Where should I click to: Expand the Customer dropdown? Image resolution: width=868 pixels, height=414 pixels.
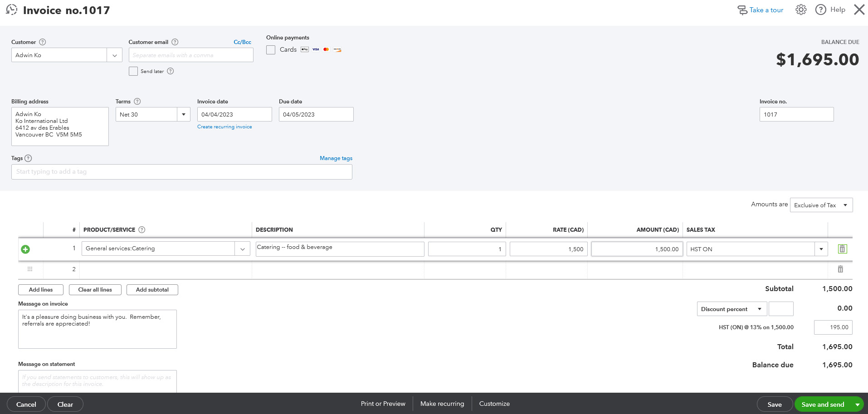point(115,55)
